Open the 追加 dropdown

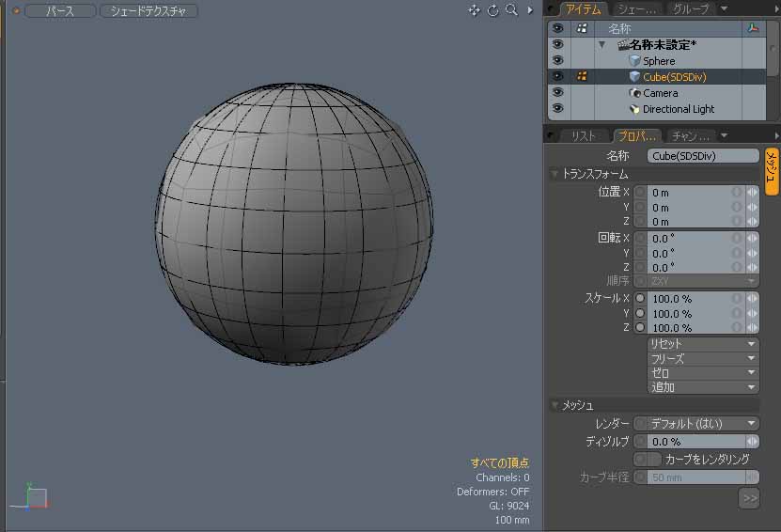(x=703, y=387)
